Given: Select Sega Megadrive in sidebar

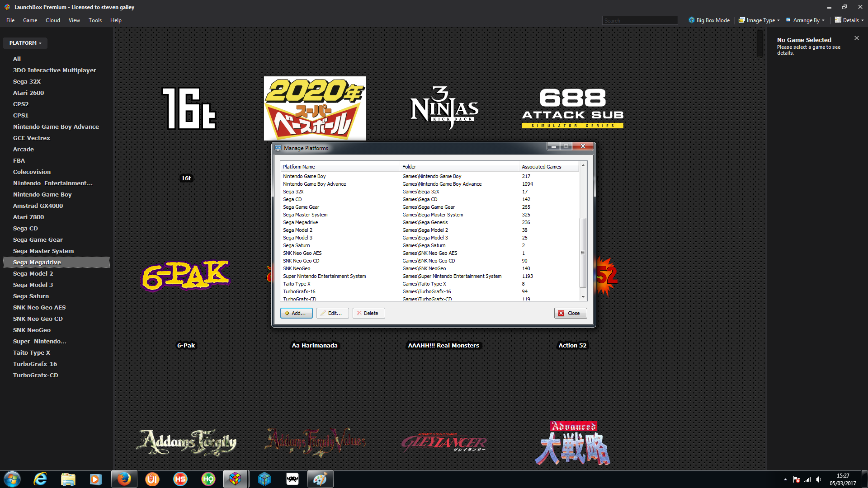Looking at the screenshot, I should click(57, 262).
